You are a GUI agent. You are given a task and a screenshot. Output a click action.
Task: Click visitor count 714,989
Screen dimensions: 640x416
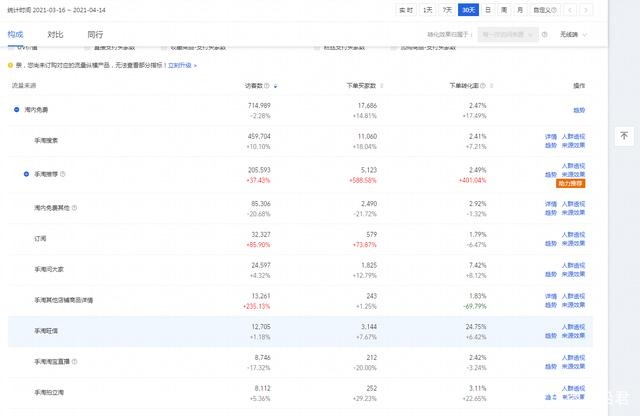[x=259, y=105]
